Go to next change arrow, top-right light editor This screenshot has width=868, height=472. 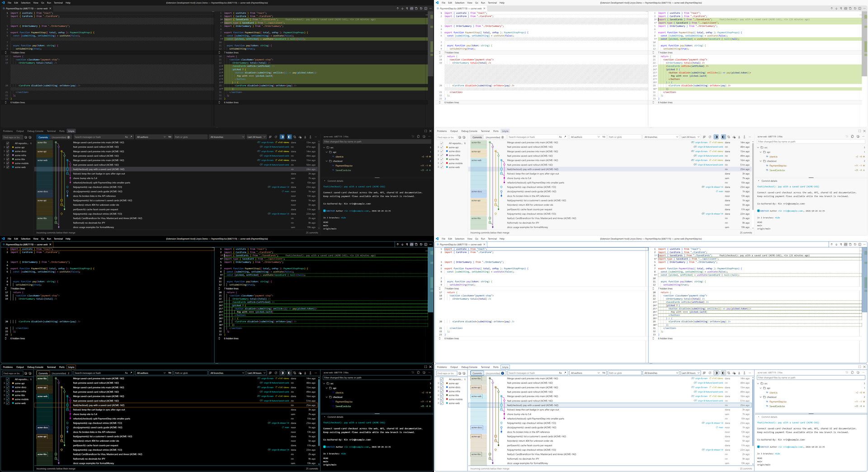pyautogui.click(x=836, y=8)
